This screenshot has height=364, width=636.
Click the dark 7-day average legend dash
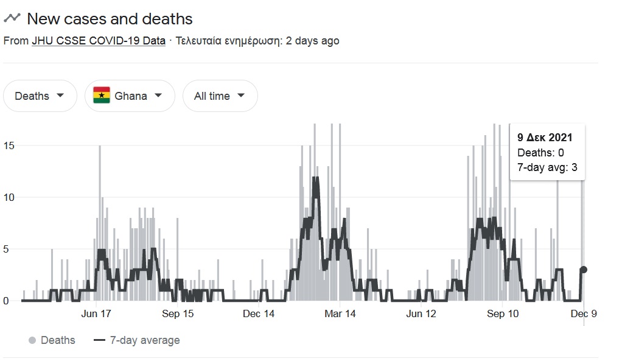100,340
